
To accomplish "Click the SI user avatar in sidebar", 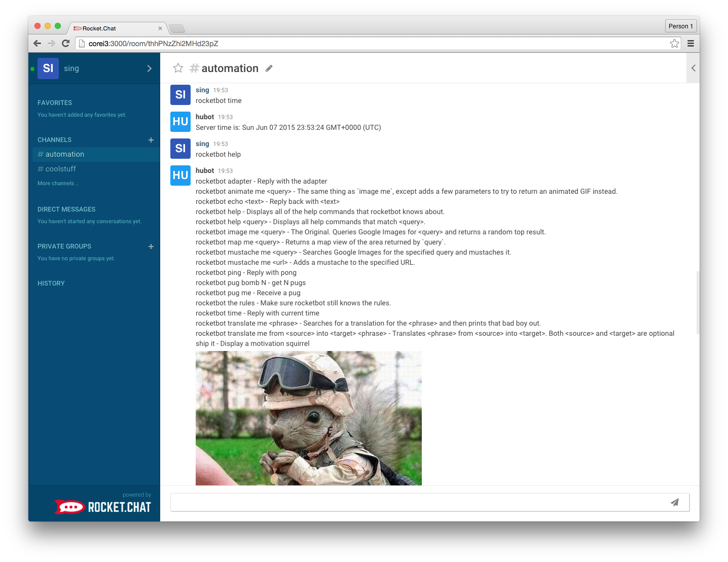I will [48, 68].
